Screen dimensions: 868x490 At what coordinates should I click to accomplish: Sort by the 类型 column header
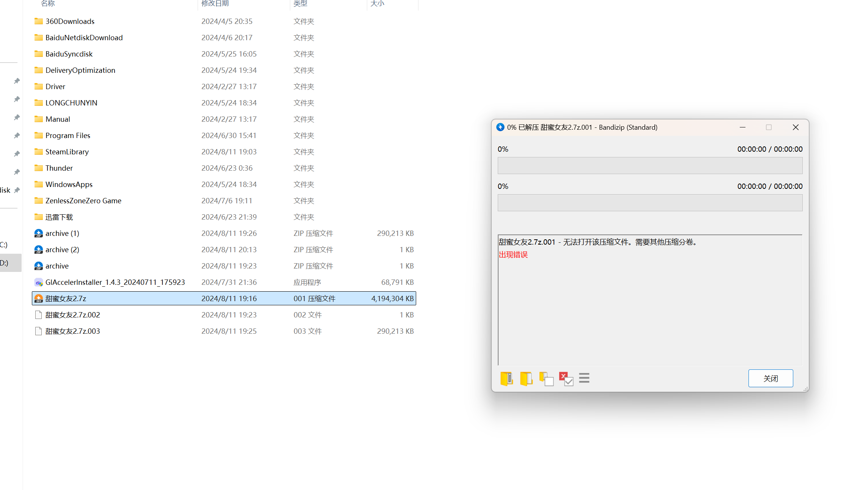(300, 3)
